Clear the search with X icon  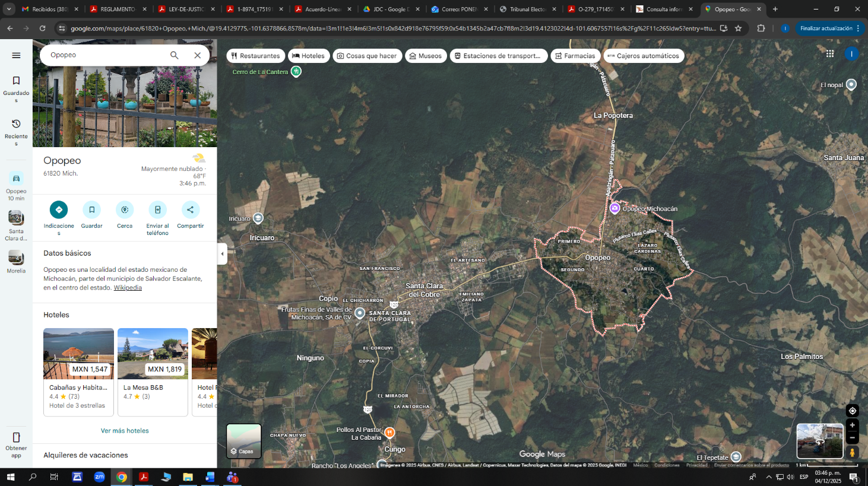[x=198, y=55]
